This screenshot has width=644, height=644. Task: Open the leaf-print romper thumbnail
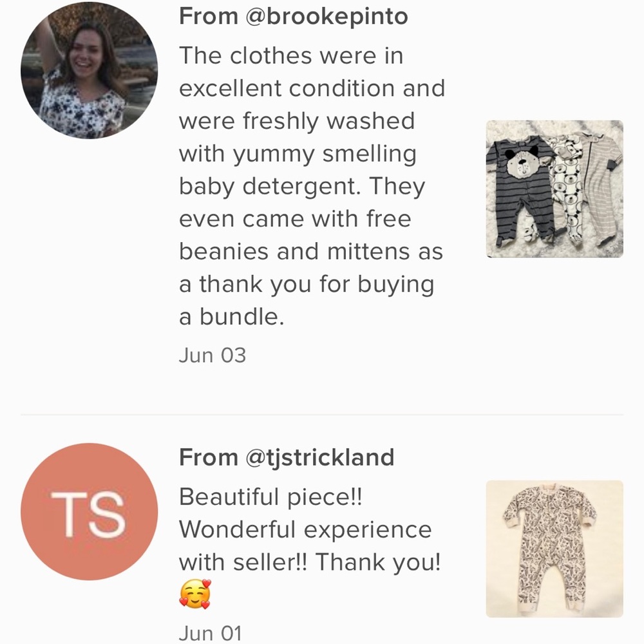(554, 549)
